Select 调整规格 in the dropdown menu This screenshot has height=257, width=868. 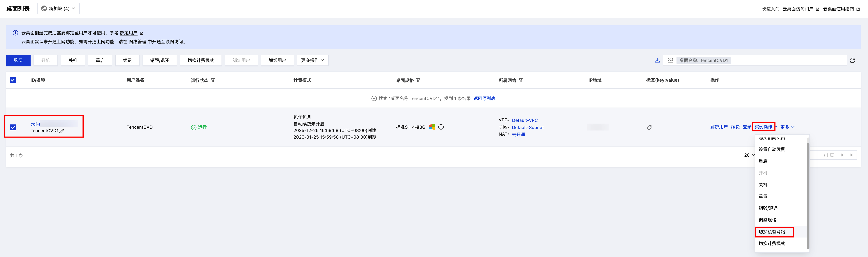click(x=767, y=220)
